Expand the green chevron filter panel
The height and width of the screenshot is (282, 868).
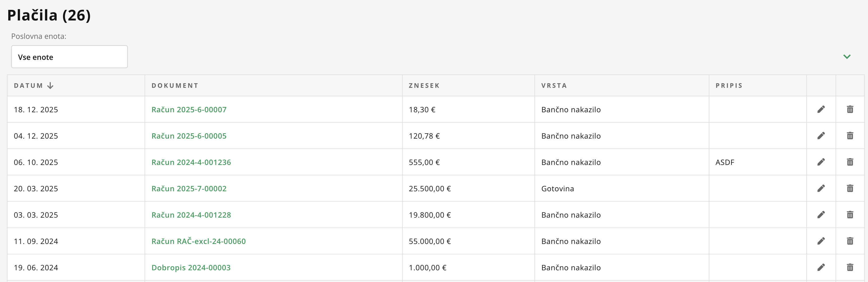(x=847, y=57)
